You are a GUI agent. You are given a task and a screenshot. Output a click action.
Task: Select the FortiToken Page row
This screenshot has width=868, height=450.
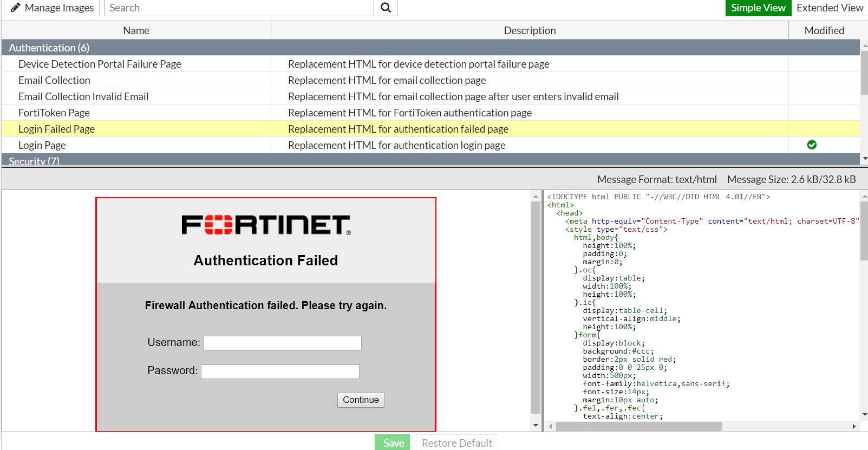[x=430, y=113]
